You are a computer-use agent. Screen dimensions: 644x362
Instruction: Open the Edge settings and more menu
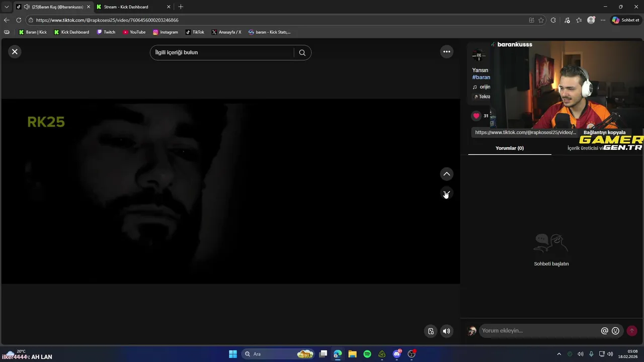pos(603,20)
